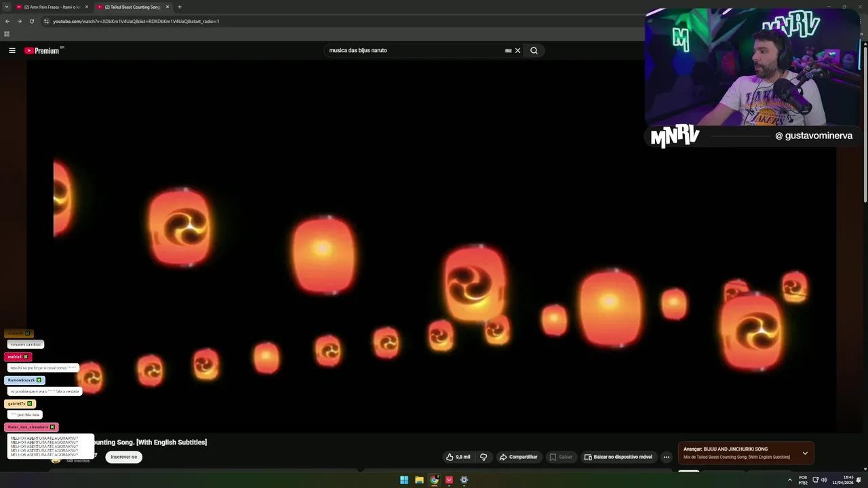Screen dimensions: 868x488
Task: Open a new browser tab
Action: (180, 7)
